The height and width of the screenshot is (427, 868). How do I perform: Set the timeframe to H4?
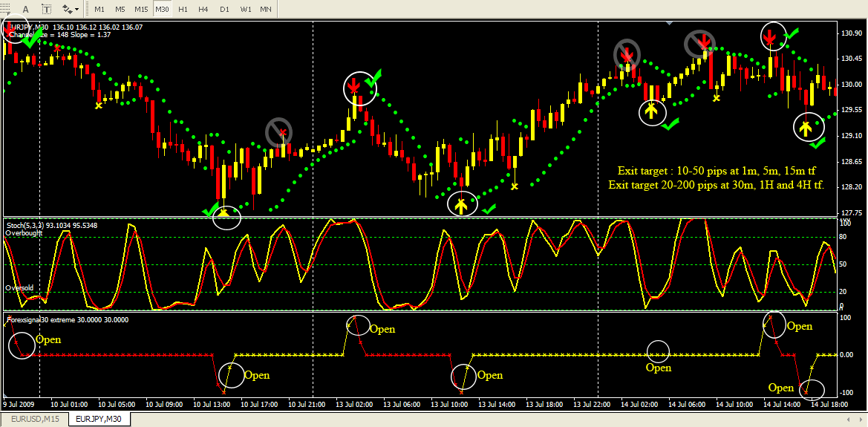(203, 9)
